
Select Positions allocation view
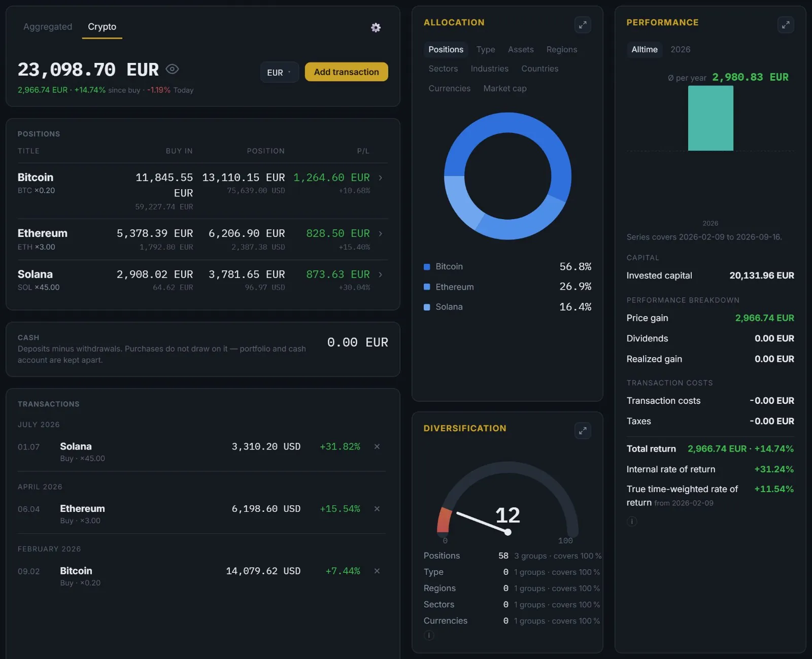coord(446,49)
